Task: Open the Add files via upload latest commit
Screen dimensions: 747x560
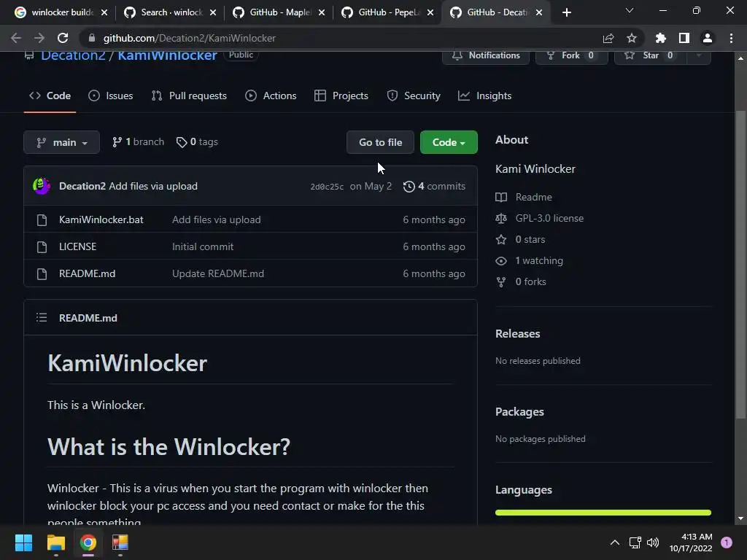Action: click(153, 186)
